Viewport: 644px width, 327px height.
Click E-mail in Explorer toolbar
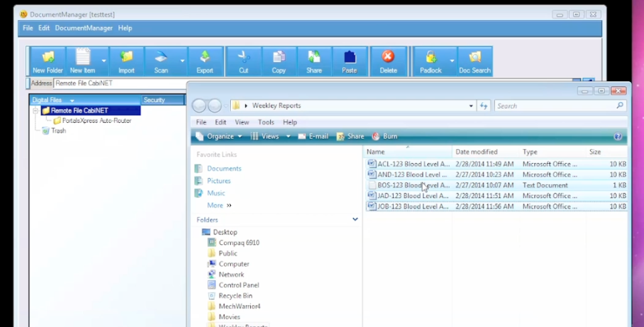[x=313, y=136]
